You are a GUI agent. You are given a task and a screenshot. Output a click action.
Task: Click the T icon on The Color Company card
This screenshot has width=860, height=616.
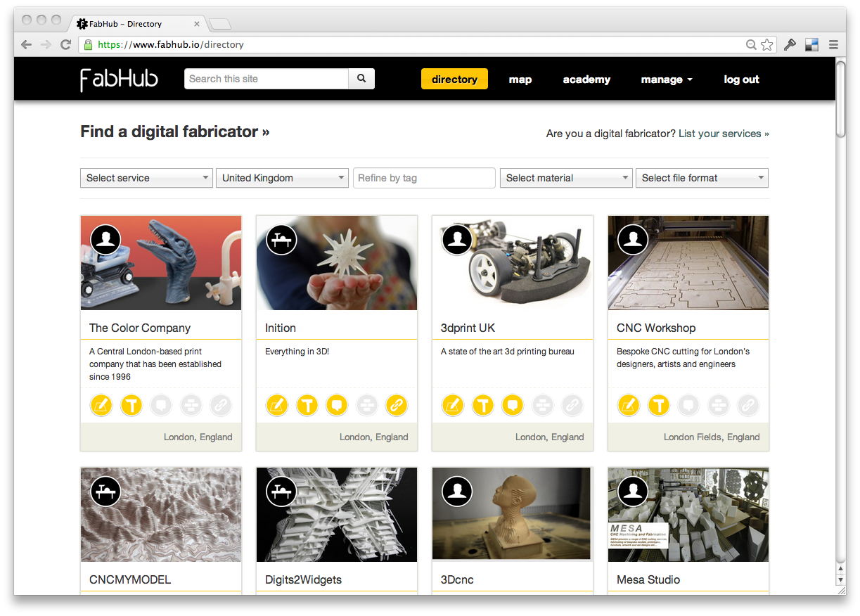131,405
